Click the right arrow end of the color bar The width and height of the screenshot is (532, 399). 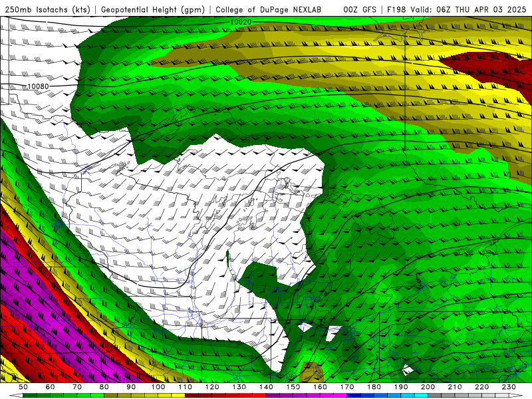(x=516, y=395)
